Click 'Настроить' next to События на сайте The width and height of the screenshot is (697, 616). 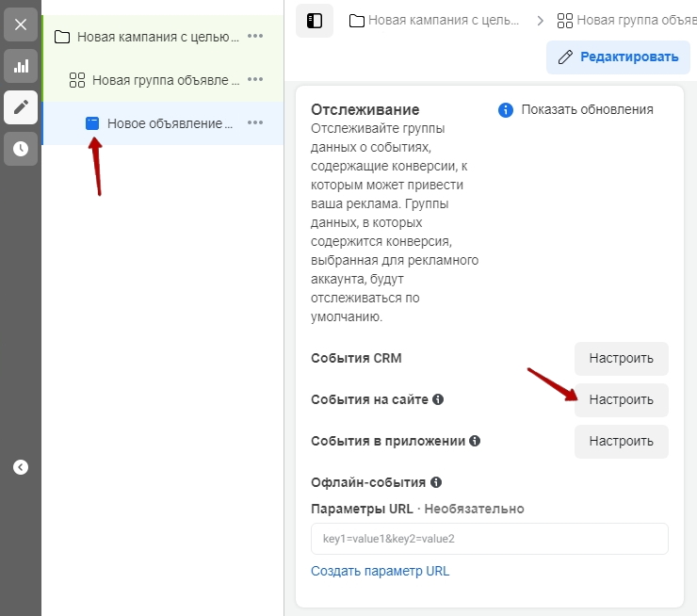coord(621,399)
